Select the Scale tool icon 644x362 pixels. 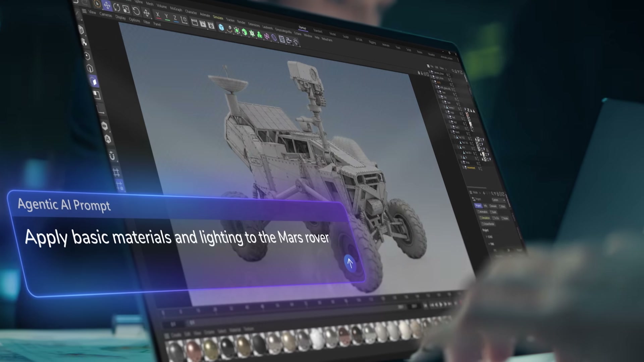click(x=126, y=9)
